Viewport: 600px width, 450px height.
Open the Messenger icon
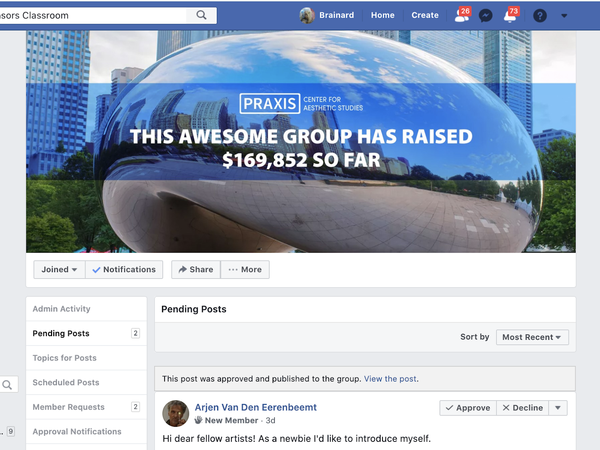click(486, 16)
